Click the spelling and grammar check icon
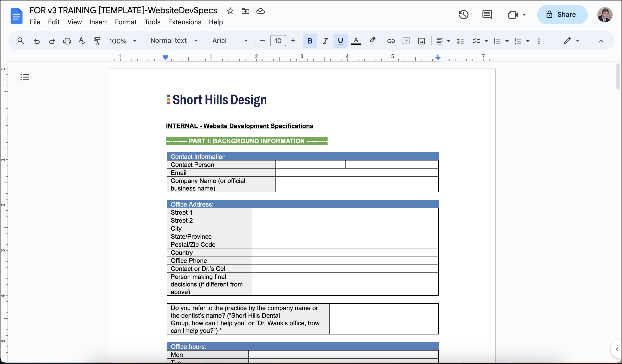Viewport: 622px width, 364px height. pos(82,41)
